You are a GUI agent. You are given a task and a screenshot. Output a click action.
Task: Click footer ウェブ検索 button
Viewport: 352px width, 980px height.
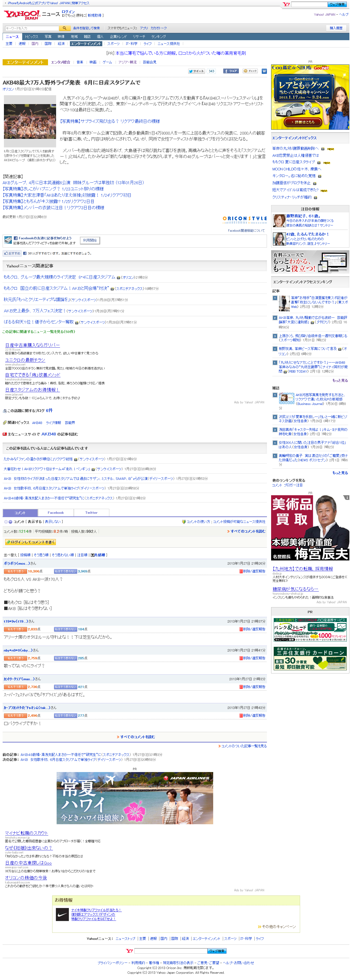(x=217, y=951)
